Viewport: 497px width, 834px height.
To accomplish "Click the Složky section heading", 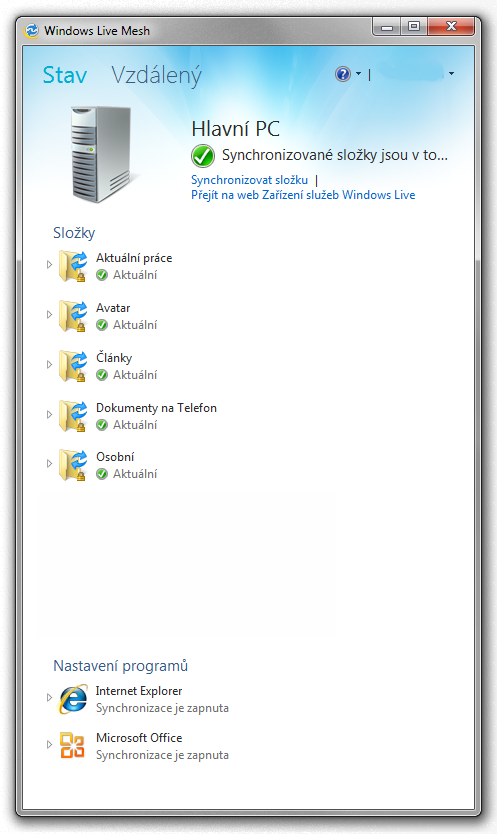I will (74, 233).
